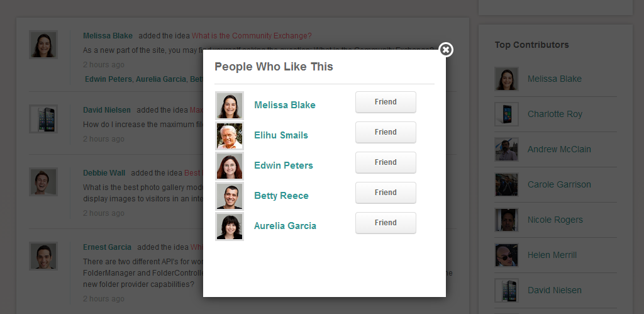The image size is (644, 314).
Task: Click the Friend button for Melissa Blake
Action: click(x=386, y=102)
